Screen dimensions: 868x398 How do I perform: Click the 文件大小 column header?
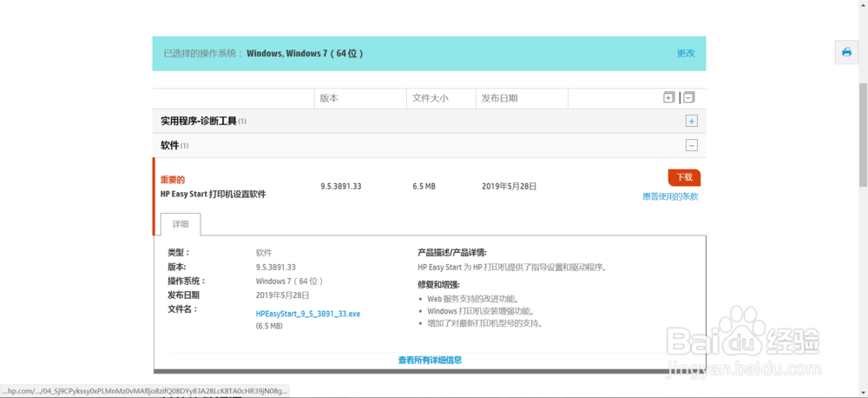tap(431, 98)
